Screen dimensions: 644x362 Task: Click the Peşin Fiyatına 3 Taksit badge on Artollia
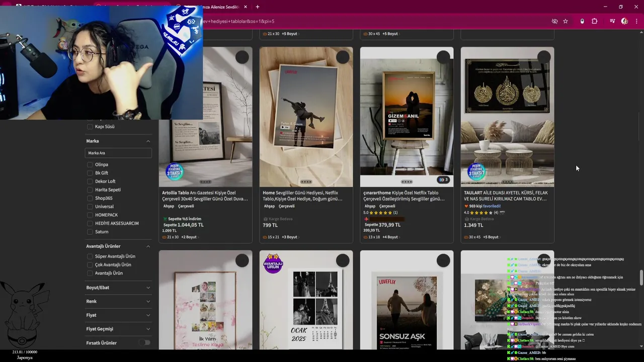pyautogui.click(x=174, y=172)
